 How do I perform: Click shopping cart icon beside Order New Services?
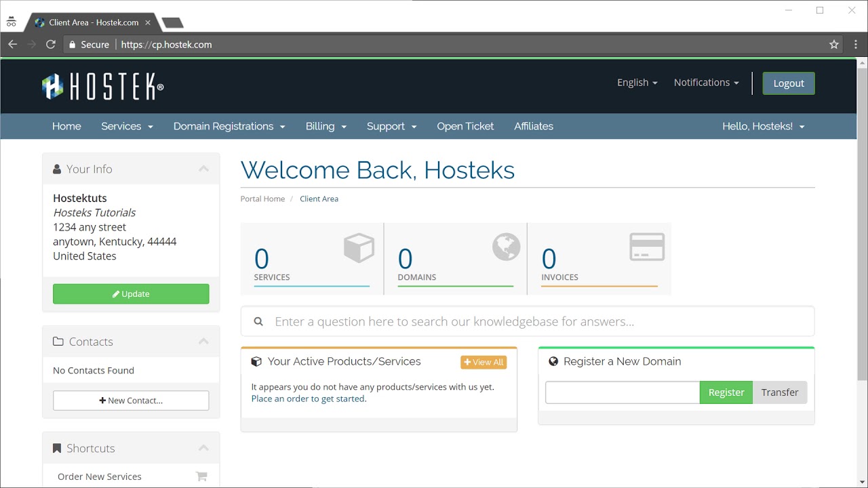tap(201, 476)
